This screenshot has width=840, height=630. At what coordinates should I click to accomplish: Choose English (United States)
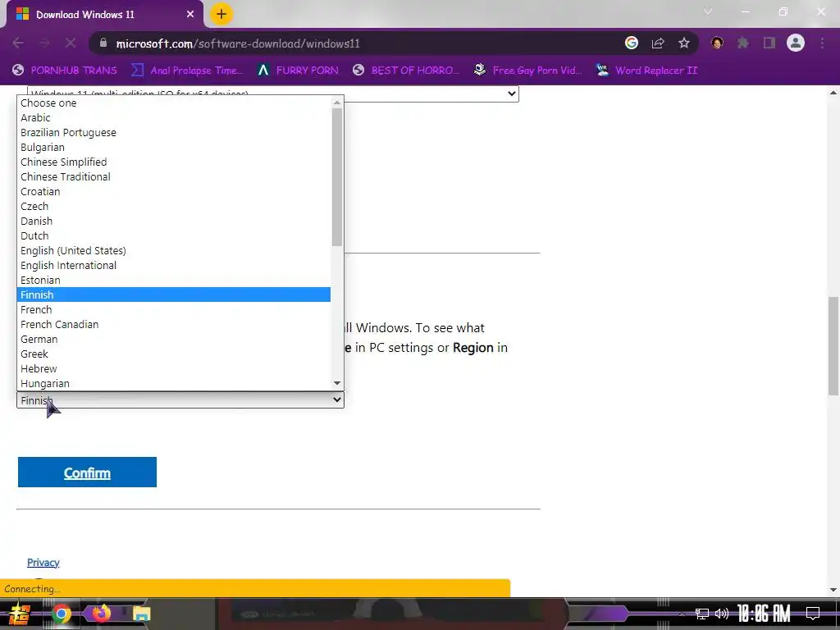point(174,251)
